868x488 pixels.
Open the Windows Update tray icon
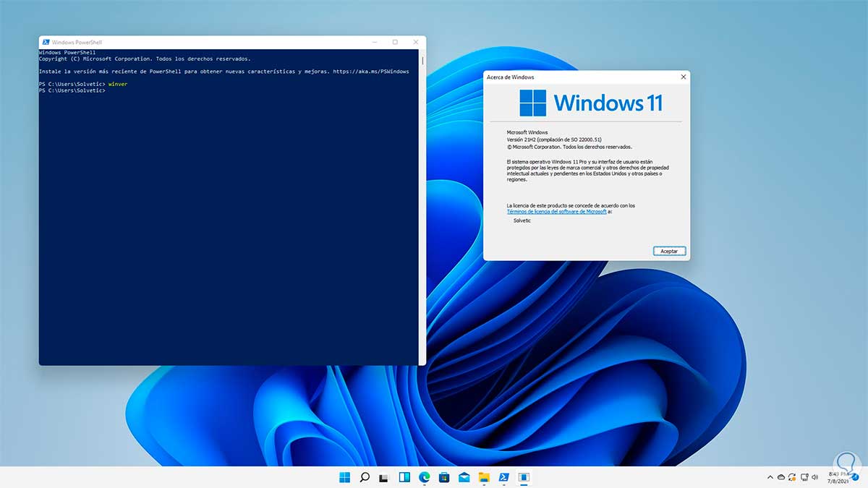click(x=793, y=477)
